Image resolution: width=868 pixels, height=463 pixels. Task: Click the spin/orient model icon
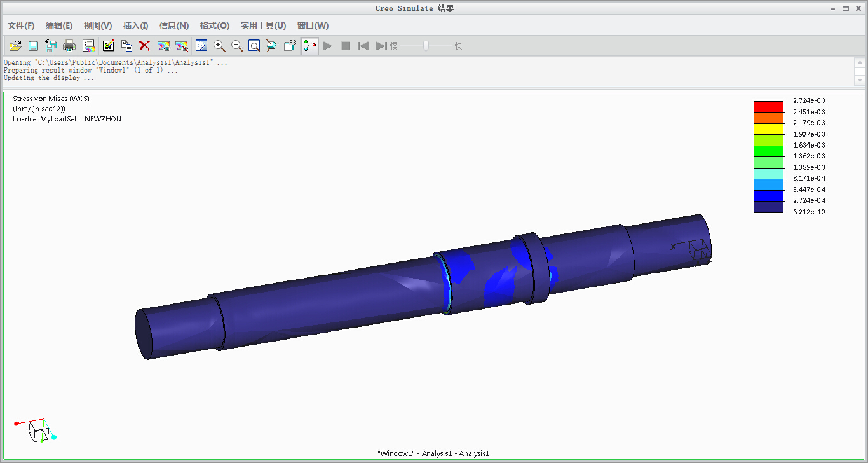coord(272,46)
